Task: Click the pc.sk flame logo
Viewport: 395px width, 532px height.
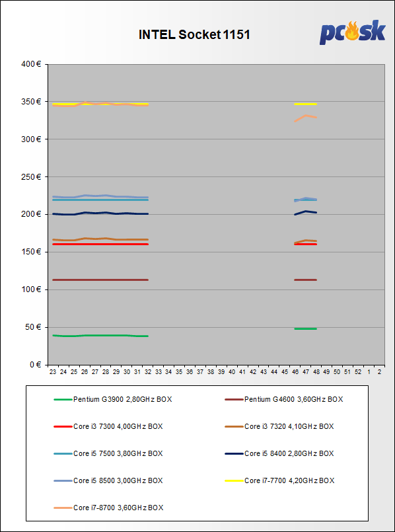Action: click(x=353, y=32)
